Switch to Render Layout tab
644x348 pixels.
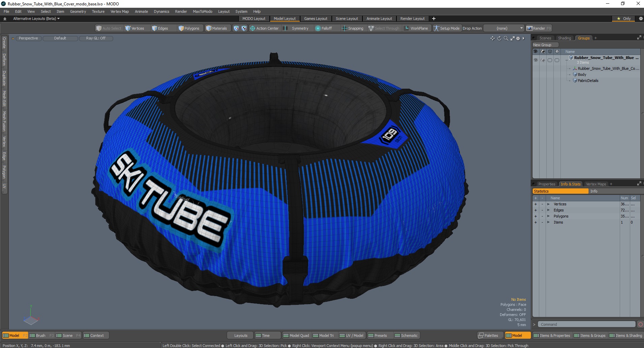(x=412, y=19)
